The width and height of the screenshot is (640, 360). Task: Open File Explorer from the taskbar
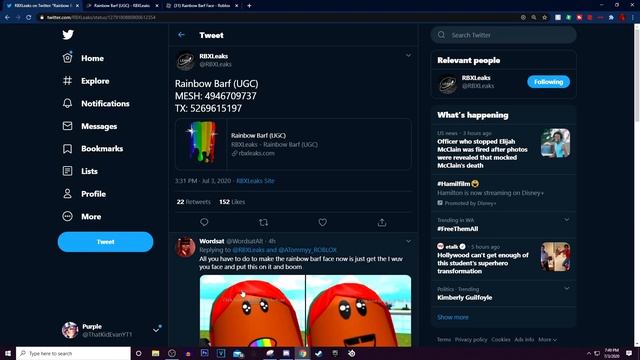[x=156, y=353]
